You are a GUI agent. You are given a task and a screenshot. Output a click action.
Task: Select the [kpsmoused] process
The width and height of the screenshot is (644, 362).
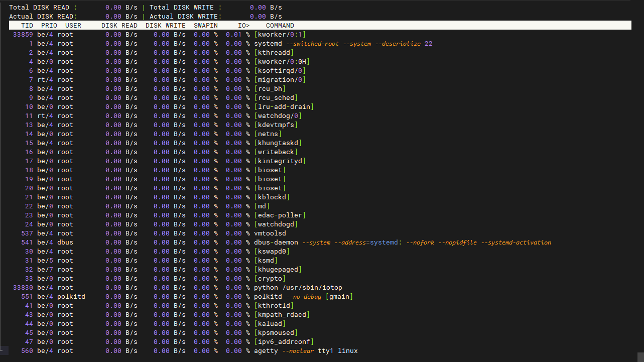pyautogui.click(x=276, y=333)
